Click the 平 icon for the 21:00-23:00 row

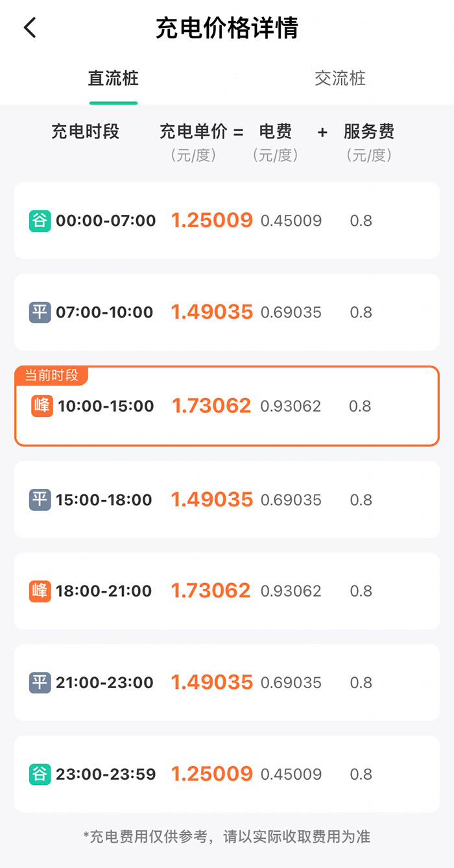[x=40, y=682]
